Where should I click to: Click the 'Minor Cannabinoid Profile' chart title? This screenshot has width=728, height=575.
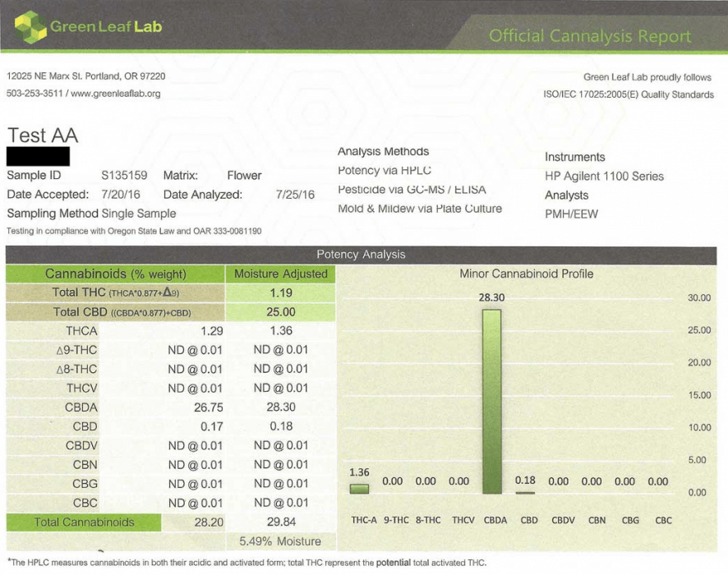(x=526, y=274)
